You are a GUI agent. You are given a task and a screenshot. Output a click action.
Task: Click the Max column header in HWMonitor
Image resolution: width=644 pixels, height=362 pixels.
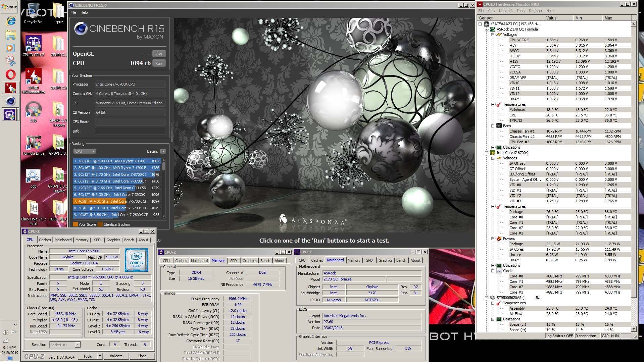coord(617,18)
